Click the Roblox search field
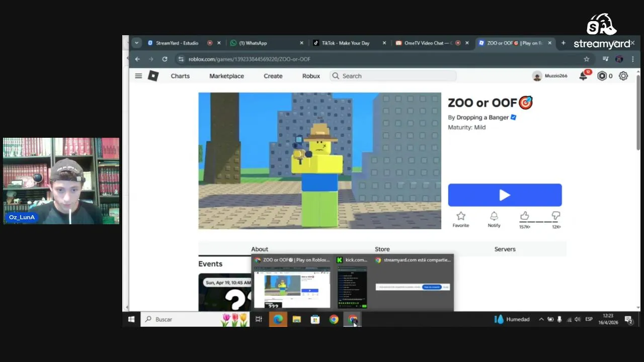 [x=393, y=76]
